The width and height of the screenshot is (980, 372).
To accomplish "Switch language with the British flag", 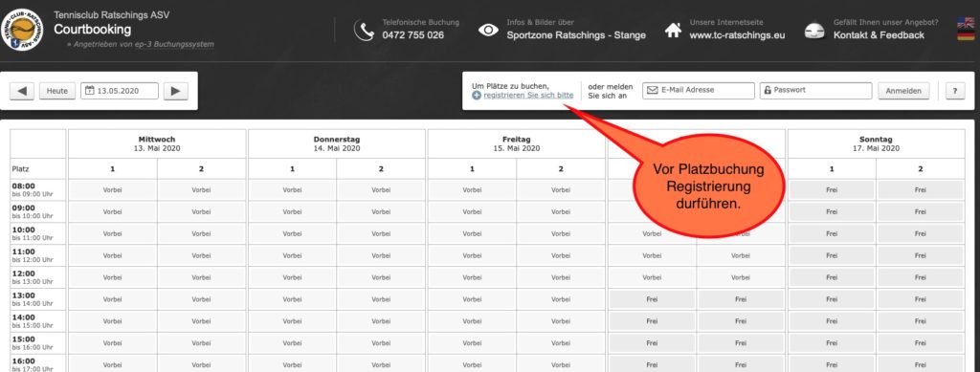I will 966,23.
